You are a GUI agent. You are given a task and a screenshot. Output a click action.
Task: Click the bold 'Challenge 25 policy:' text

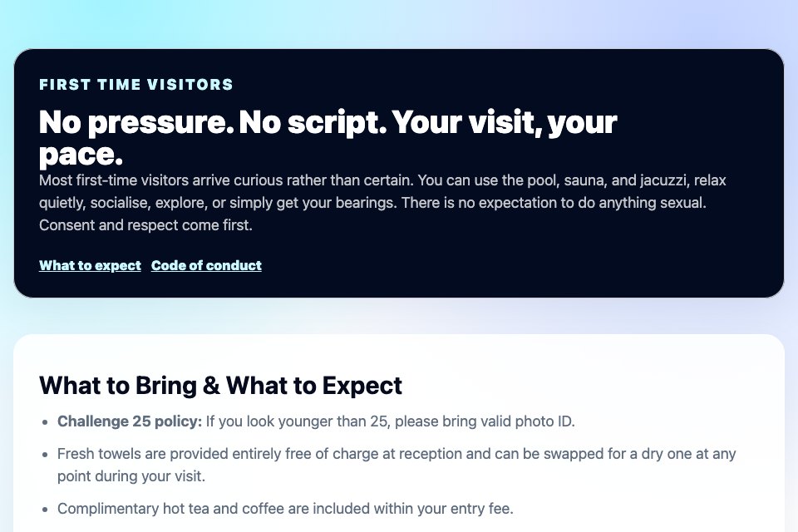tap(130, 421)
